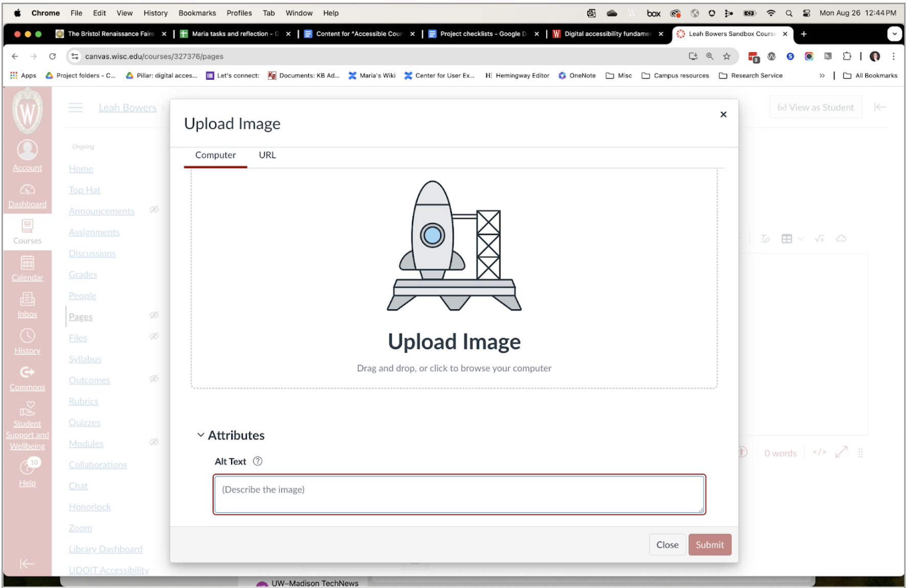Submit the uploaded image
Viewport: 907px width, 588px height.
710,544
